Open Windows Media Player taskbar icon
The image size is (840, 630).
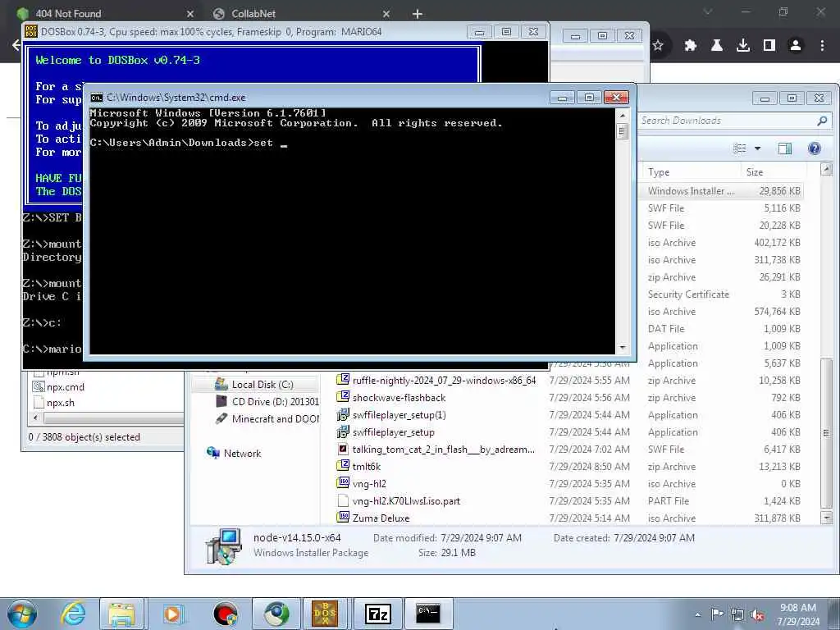click(173, 614)
